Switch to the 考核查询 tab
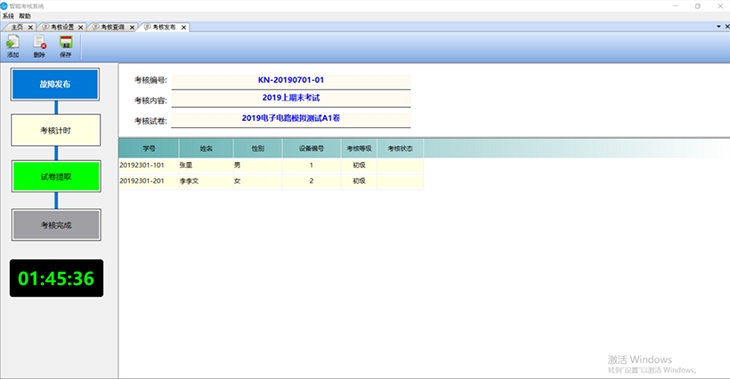The width and height of the screenshot is (730, 379). (x=112, y=27)
